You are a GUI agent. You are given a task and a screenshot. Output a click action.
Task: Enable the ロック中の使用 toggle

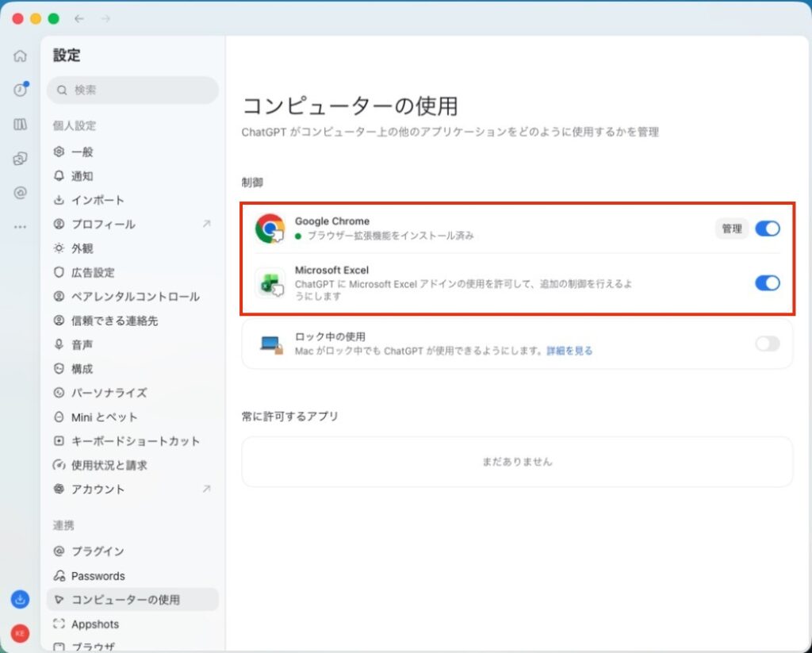pos(767,344)
